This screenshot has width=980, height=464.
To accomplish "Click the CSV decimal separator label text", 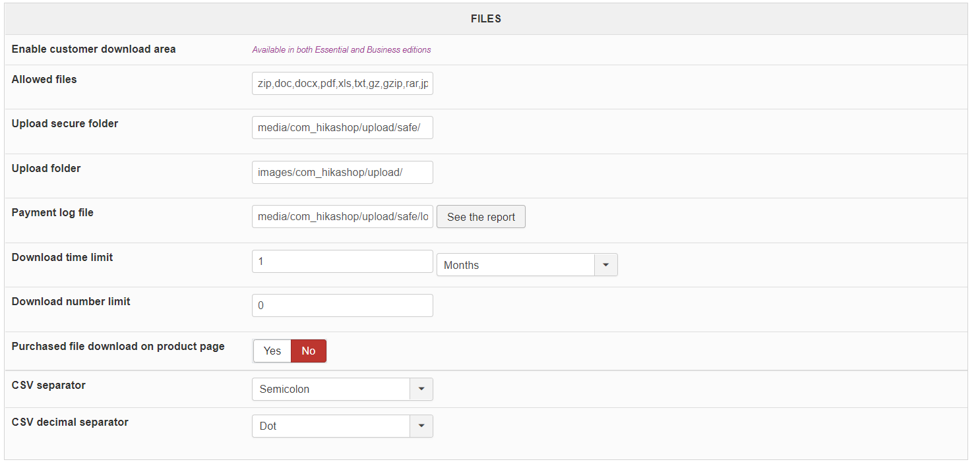I will click(x=70, y=422).
